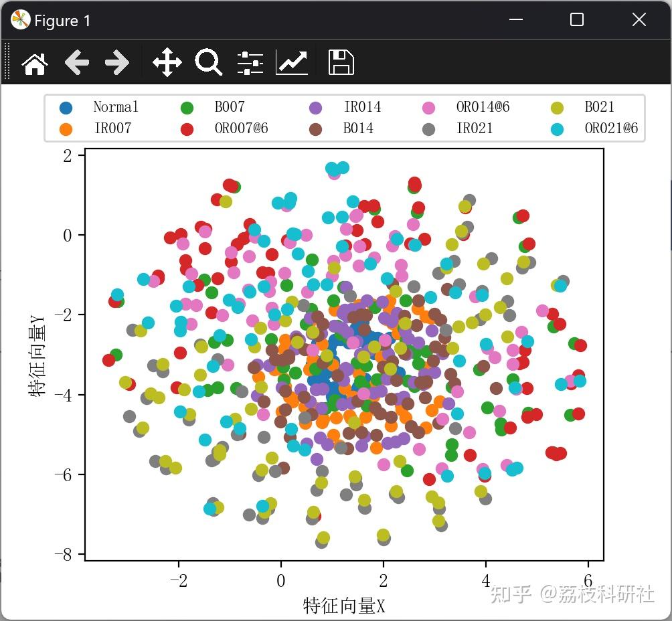The image size is (672, 621).
Task: Click the blue Normal legend marker
Action: point(66,108)
